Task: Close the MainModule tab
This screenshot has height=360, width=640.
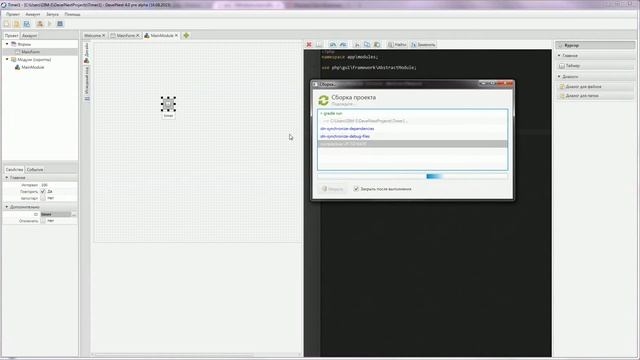Action: 176,36
